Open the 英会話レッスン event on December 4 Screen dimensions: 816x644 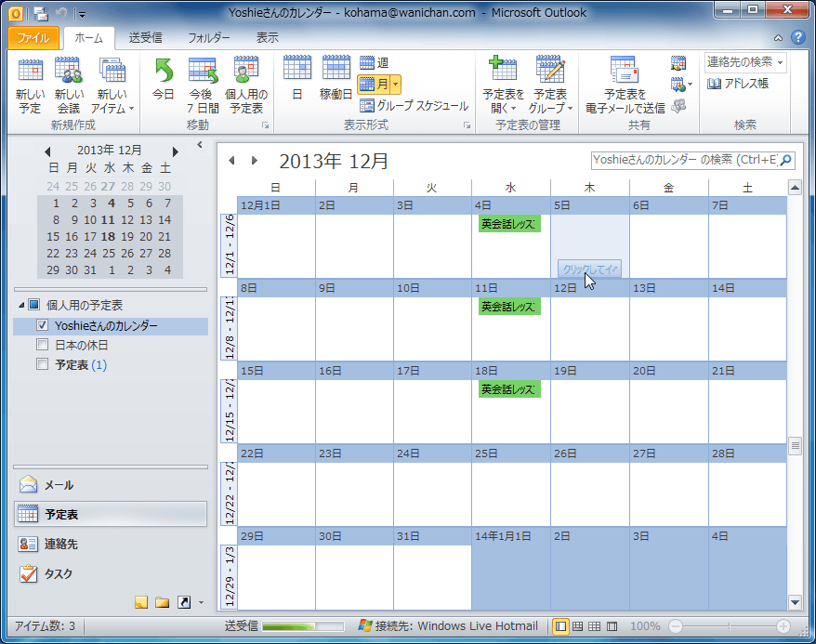tap(509, 224)
